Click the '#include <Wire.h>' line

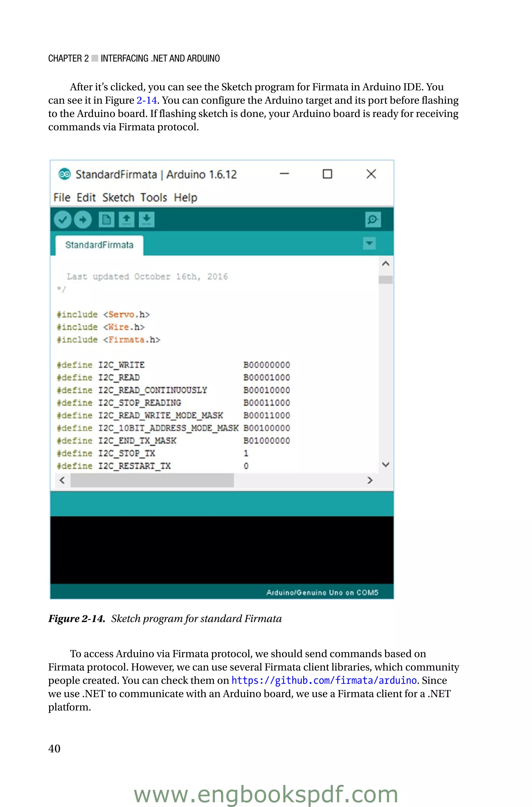[101, 327]
